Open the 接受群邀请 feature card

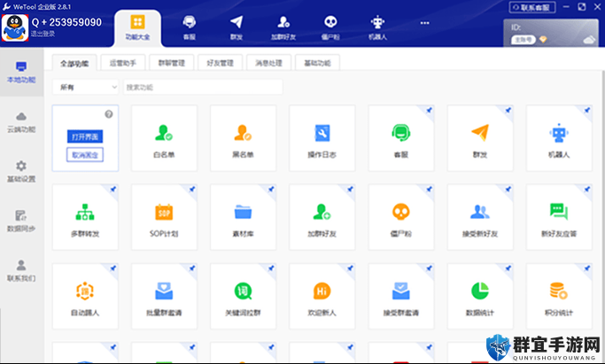401,296
